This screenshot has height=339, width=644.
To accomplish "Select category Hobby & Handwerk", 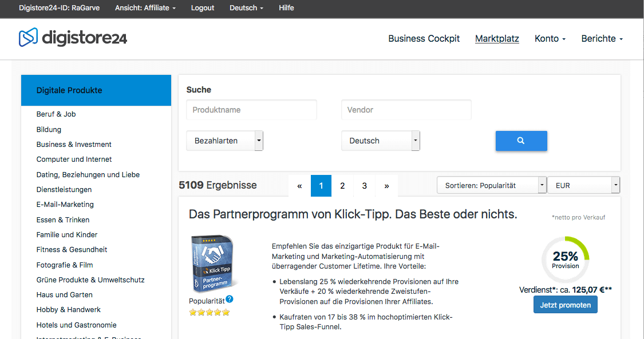I will [x=68, y=309].
